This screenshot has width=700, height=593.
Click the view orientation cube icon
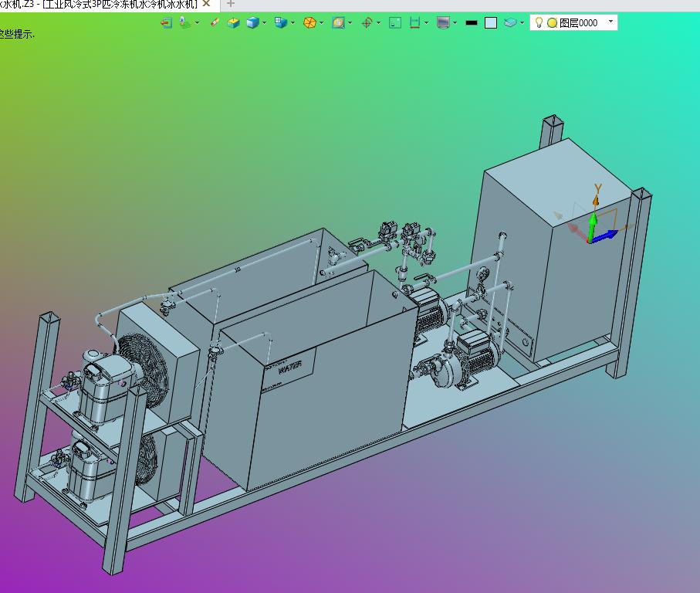click(x=280, y=22)
